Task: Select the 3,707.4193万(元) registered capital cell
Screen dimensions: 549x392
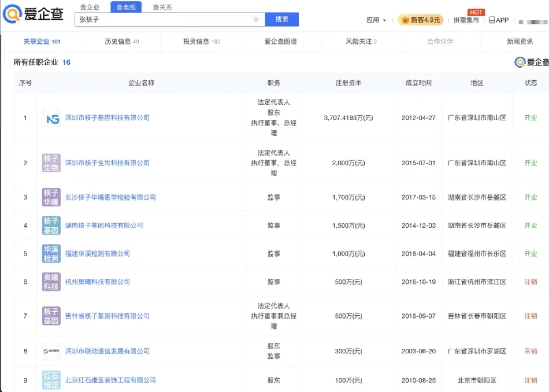Action: [348, 118]
